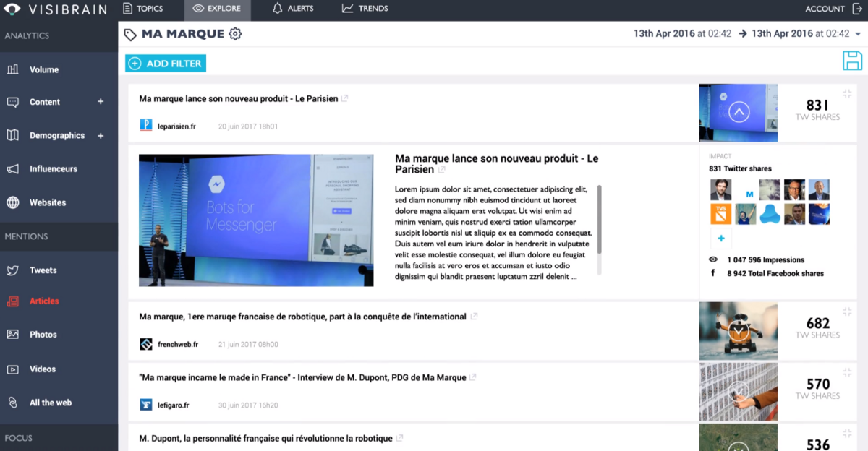Click the tag icon beside MA MARQUE

coord(130,34)
